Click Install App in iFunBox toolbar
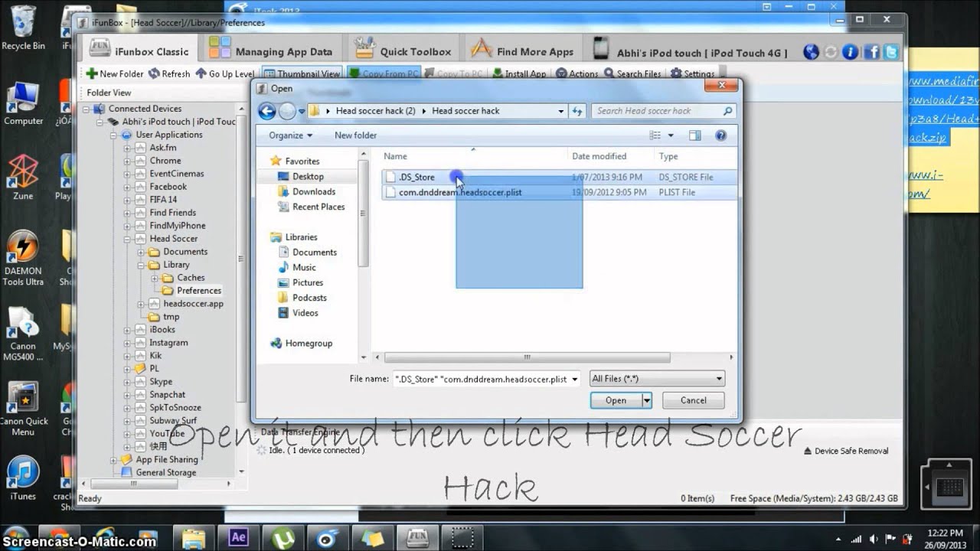The image size is (980, 551). (x=519, y=74)
